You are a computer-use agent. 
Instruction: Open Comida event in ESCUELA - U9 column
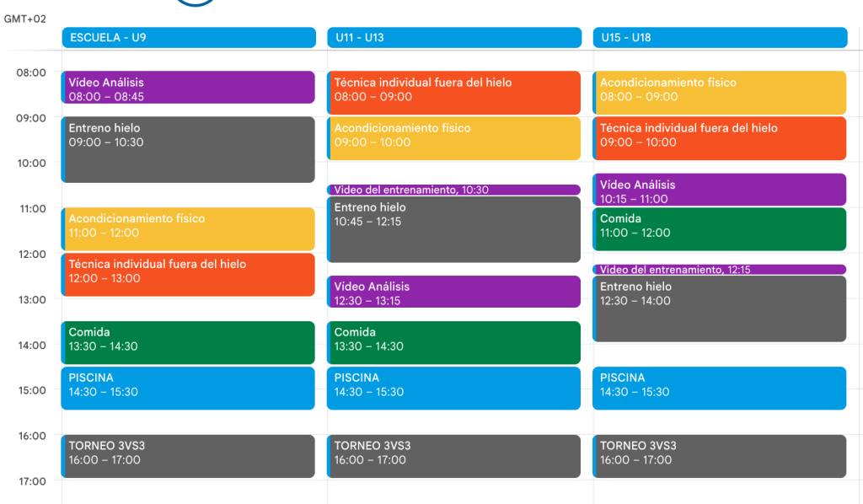(188, 342)
